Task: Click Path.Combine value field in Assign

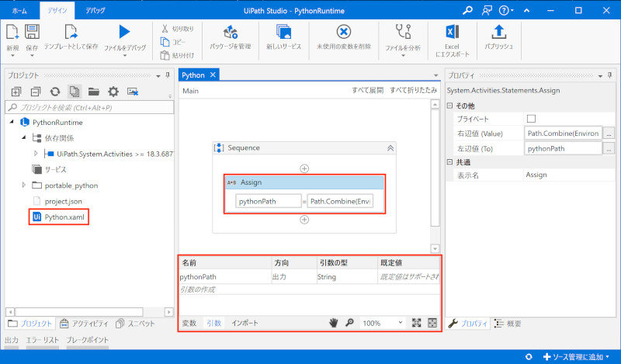Action: [340, 201]
